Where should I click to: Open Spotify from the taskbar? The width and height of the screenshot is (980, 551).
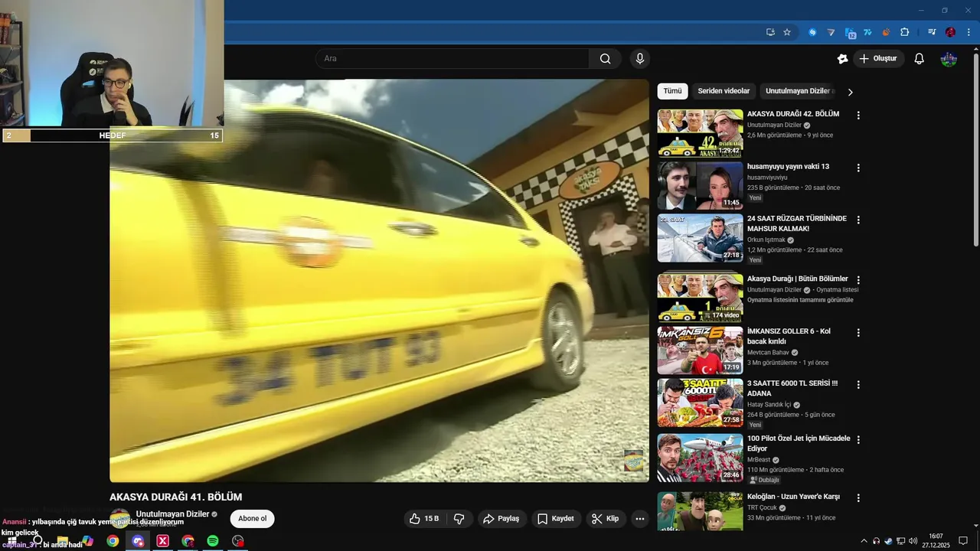[213, 541]
